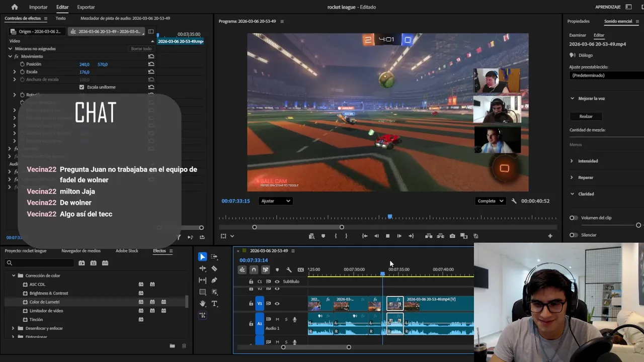This screenshot has width=644, height=362.
Task: Toggle snap magnet in timeline
Action: [254, 270]
